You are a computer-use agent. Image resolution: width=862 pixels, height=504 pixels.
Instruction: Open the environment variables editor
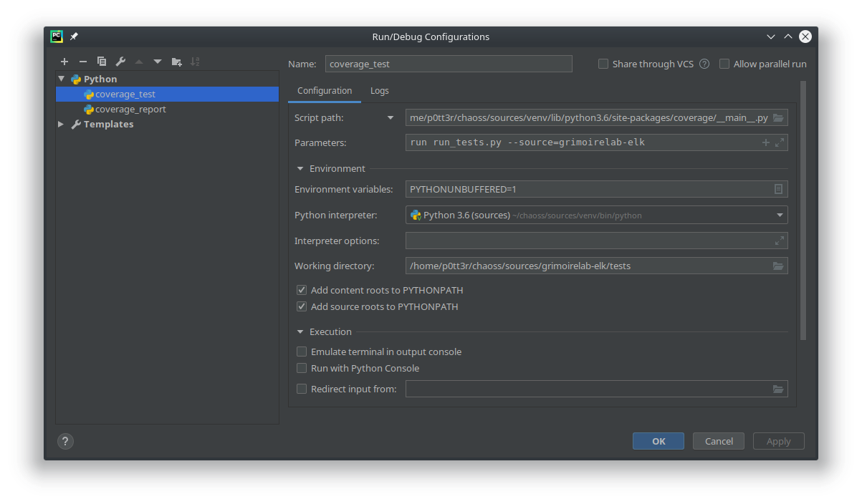(x=779, y=188)
